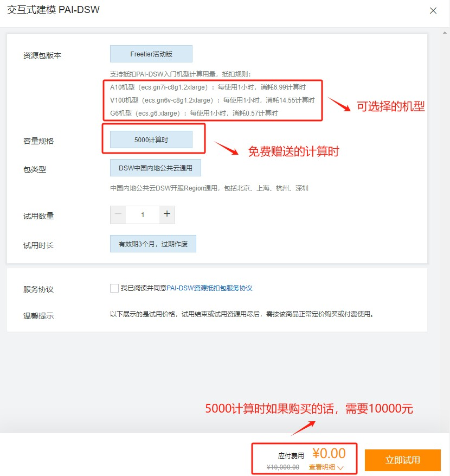
Task: Click the V100机型 deduction rule line
Action: [212, 100]
